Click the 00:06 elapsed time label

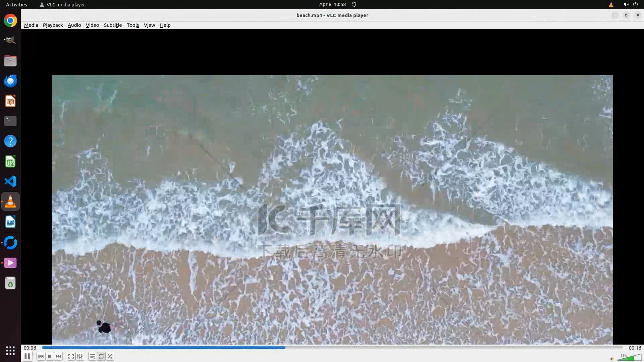[x=30, y=348]
